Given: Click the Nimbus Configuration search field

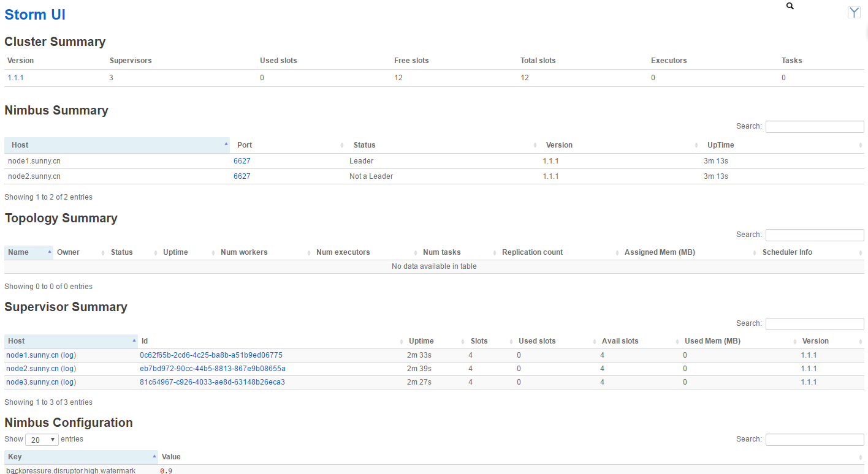Looking at the screenshot, I should 815,439.
